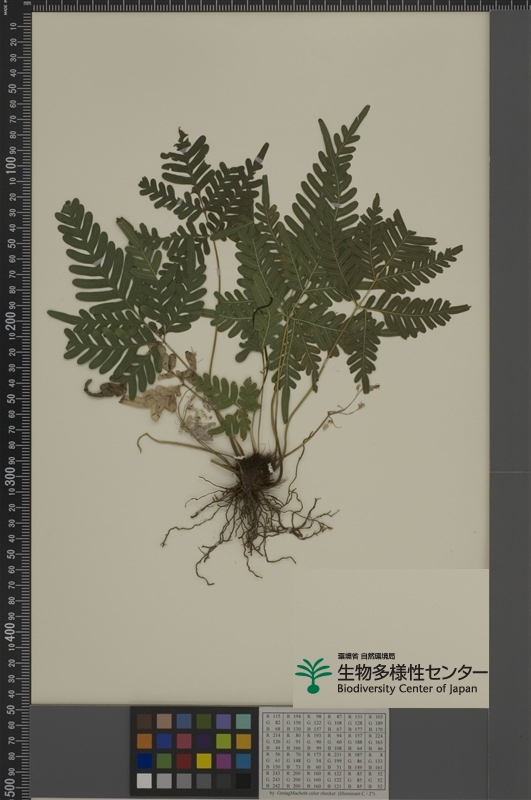
Task: Choose the magenta swatch in third row
Action: coord(223,761)
